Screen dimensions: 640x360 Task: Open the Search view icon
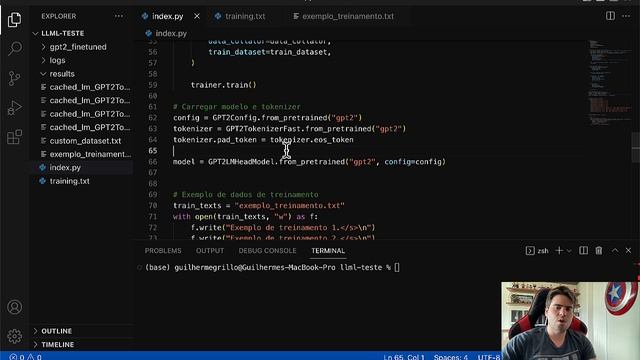point(15,49)
